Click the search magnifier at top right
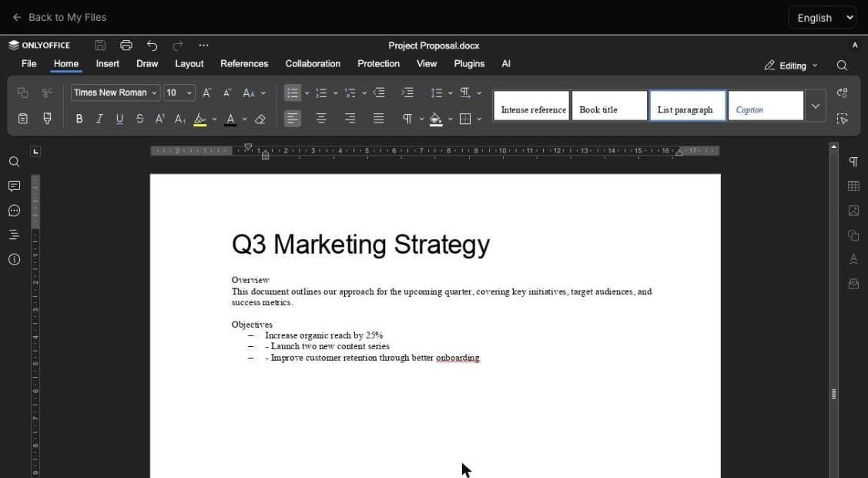The image size is (868, 478). (842, 66)
